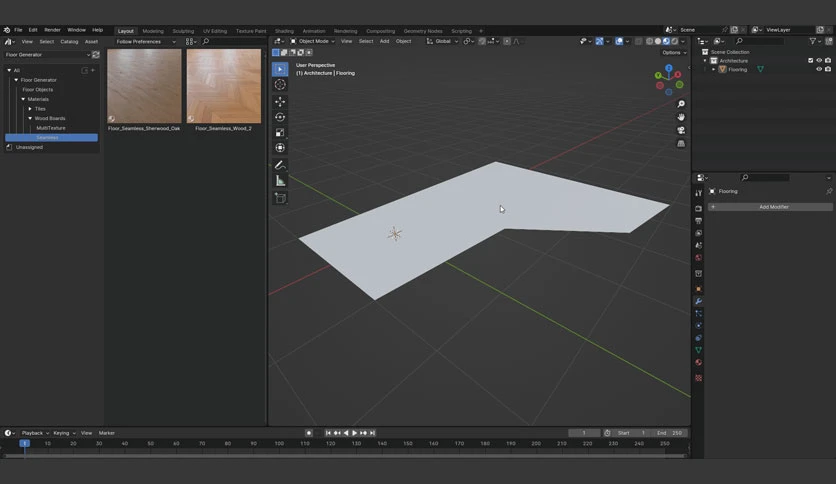836x484 pixels.
Task: Collapse the Wood Boards catalog
Action: click(30, 118)
